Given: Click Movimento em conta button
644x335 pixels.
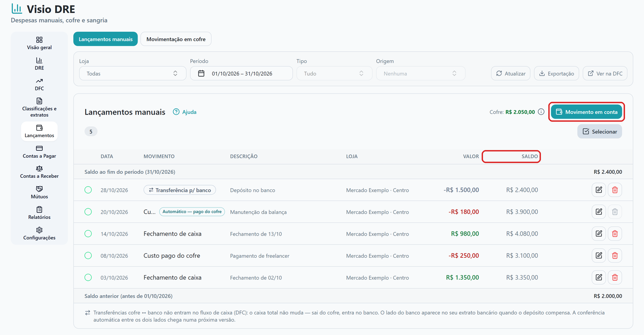Looking at the screenshot, I should tap(586, 112).
